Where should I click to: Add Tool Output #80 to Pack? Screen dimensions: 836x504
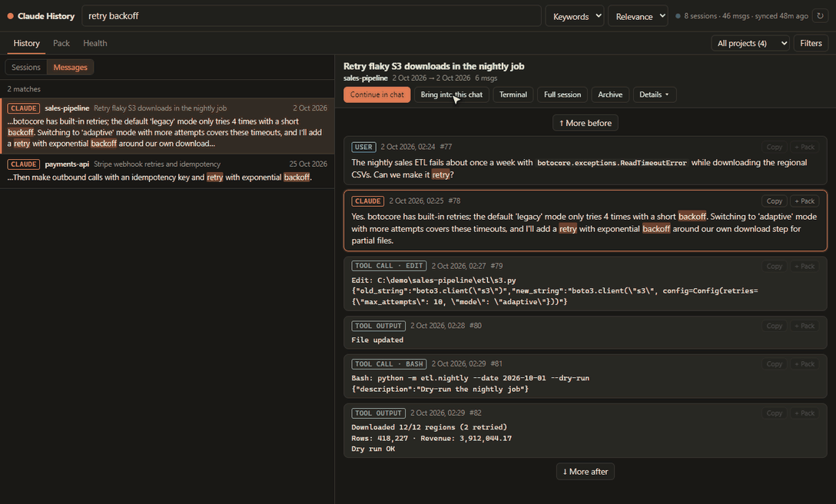click(x=804, y=326)
